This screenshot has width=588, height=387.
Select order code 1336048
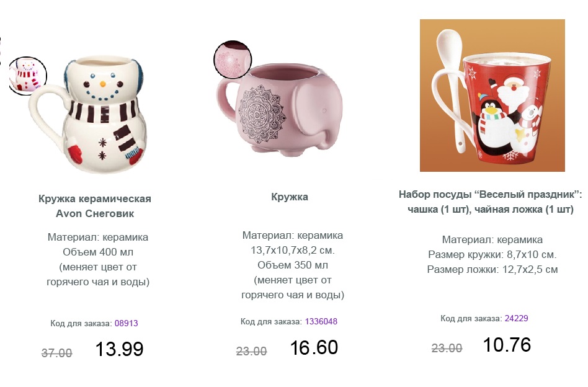pos(321,321)
